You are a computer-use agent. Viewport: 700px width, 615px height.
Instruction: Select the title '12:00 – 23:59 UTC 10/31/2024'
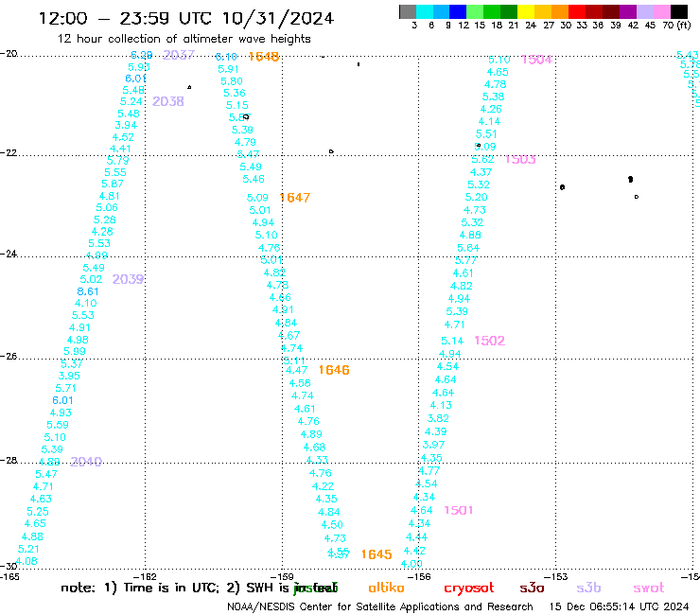click(186, 19)
